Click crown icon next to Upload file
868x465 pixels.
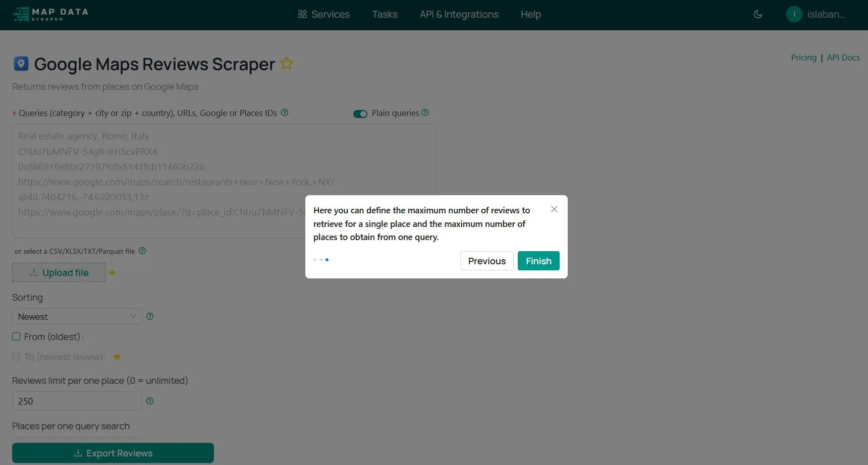tap(112, 272)
